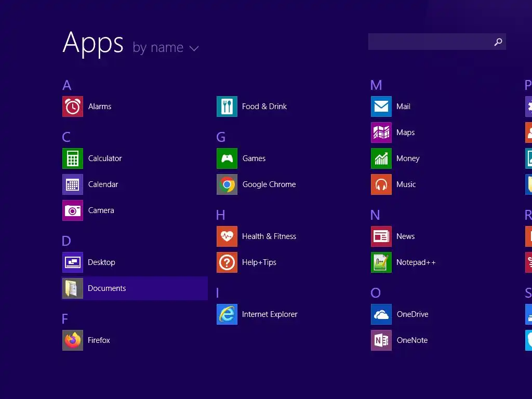
Task: Click the 'Health & Fitness' label text
Action: pyautogui.click(x=269, y=236)
